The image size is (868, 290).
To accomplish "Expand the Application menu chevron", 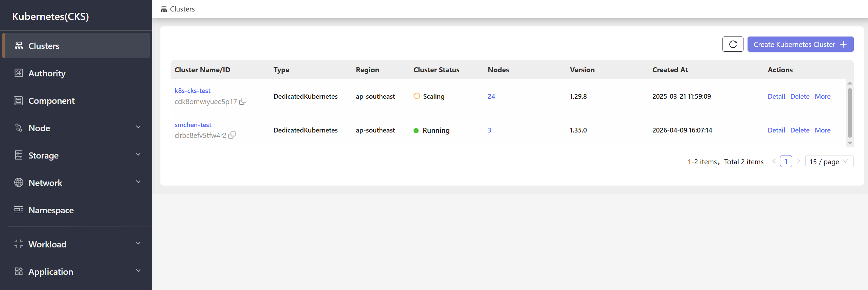I will [x=138, y=271].
